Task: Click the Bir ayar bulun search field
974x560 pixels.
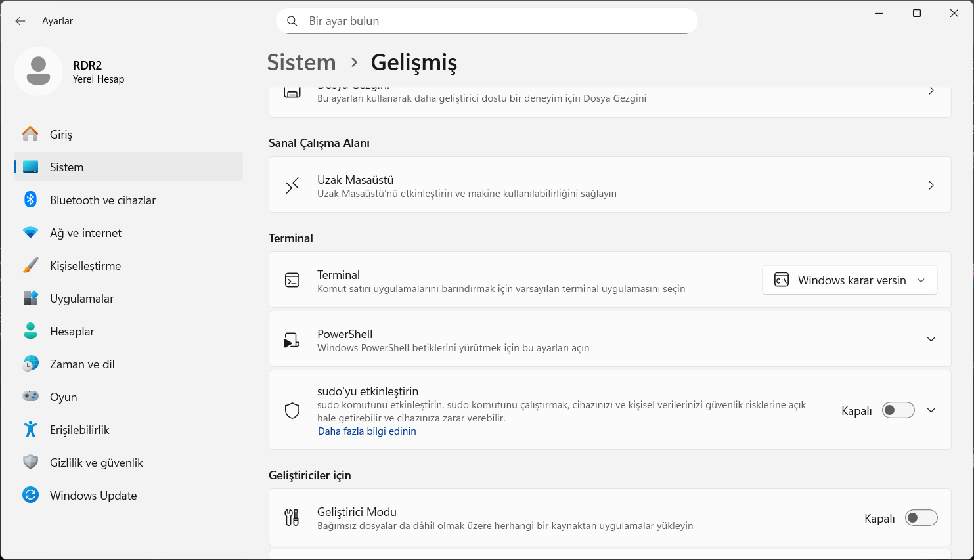Action: coord(487,21)
